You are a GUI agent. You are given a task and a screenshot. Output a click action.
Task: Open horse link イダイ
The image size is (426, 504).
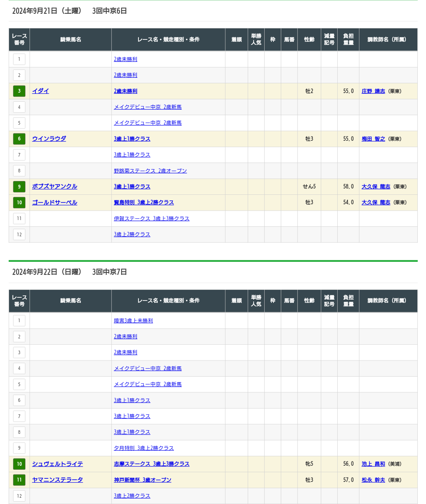[x=41, y=91]
